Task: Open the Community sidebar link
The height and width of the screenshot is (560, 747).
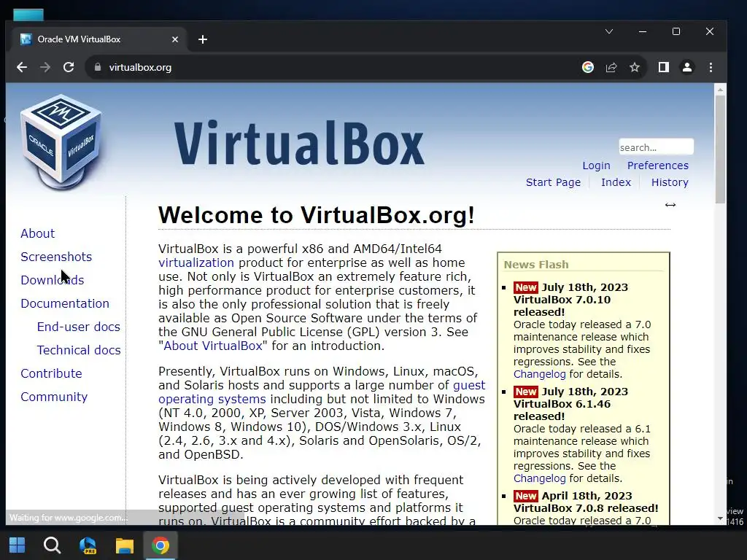Action: 54,397
